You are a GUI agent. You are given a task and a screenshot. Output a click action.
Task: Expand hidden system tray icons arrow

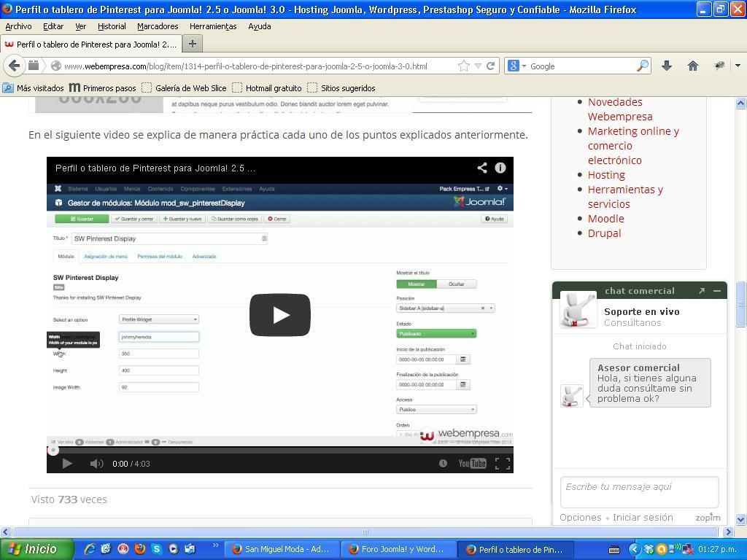click(634, 549)
